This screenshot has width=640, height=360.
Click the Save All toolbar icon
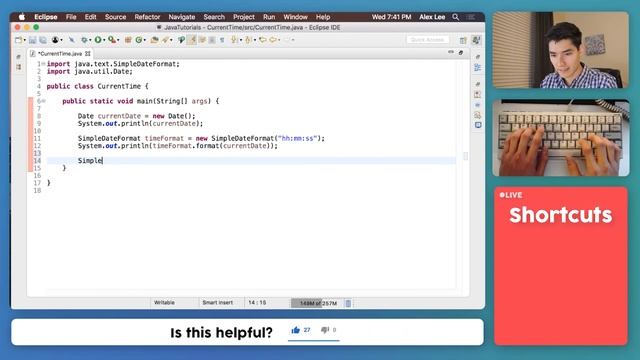42,40
